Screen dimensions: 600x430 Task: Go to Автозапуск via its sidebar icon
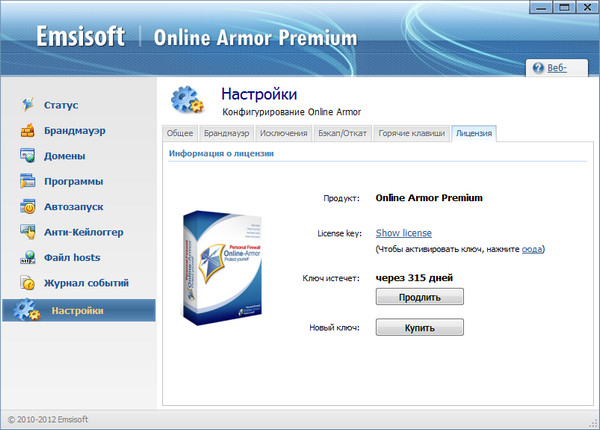[x=27, y=207]
